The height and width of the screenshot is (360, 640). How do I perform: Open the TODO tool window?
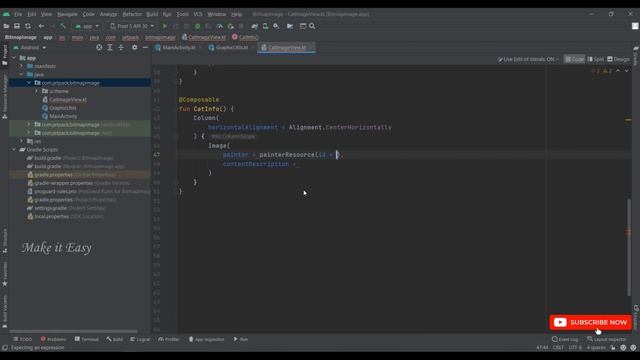pyautogui.click(x=22, y=339)
